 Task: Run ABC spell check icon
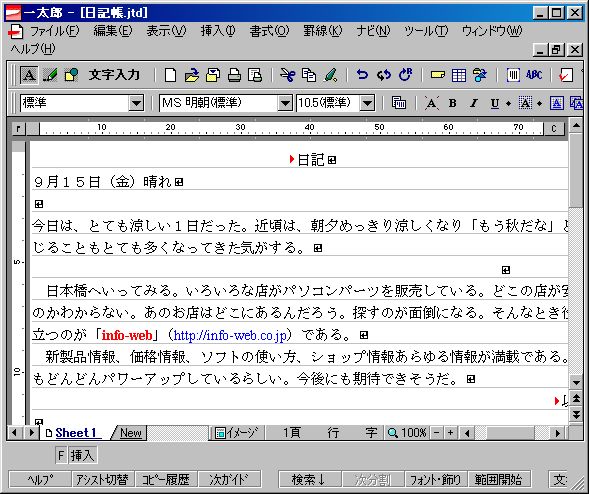pos(534,75)
